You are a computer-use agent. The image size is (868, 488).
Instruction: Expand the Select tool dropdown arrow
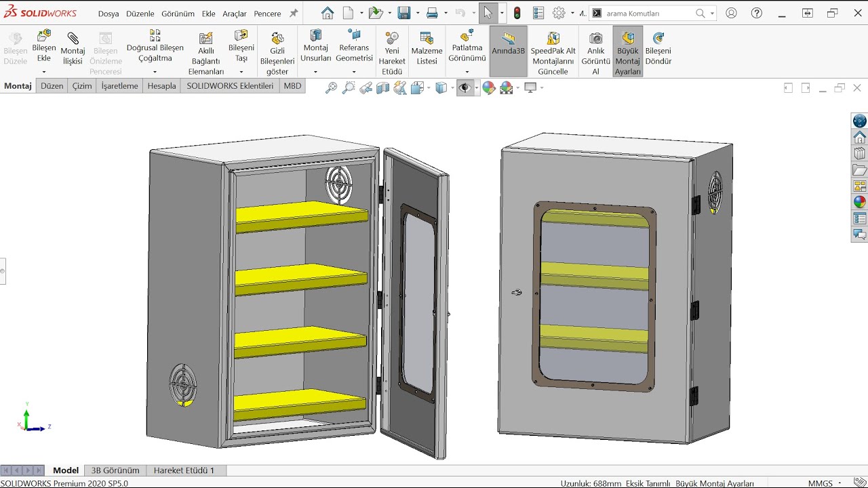click(502, 13)
